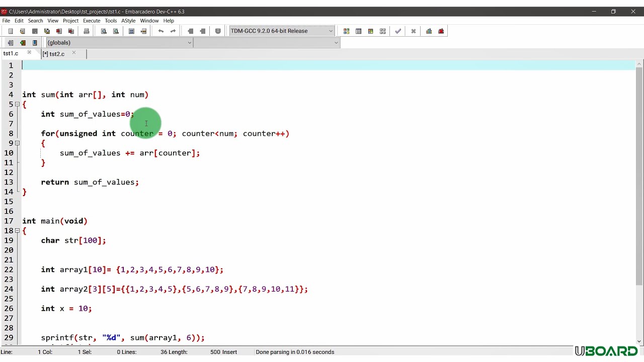Click the Run program toolbar icon

point(358,31)
